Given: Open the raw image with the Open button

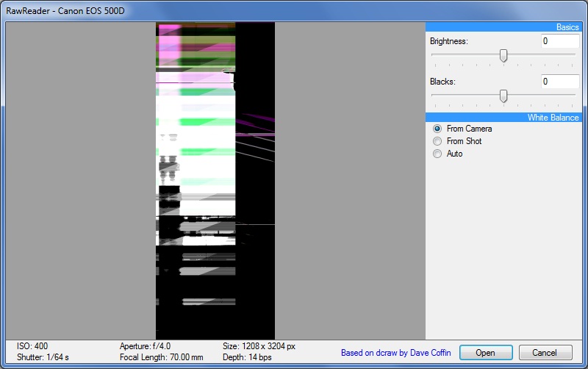Looking at the screenshot, I should (x=486, y=353).
